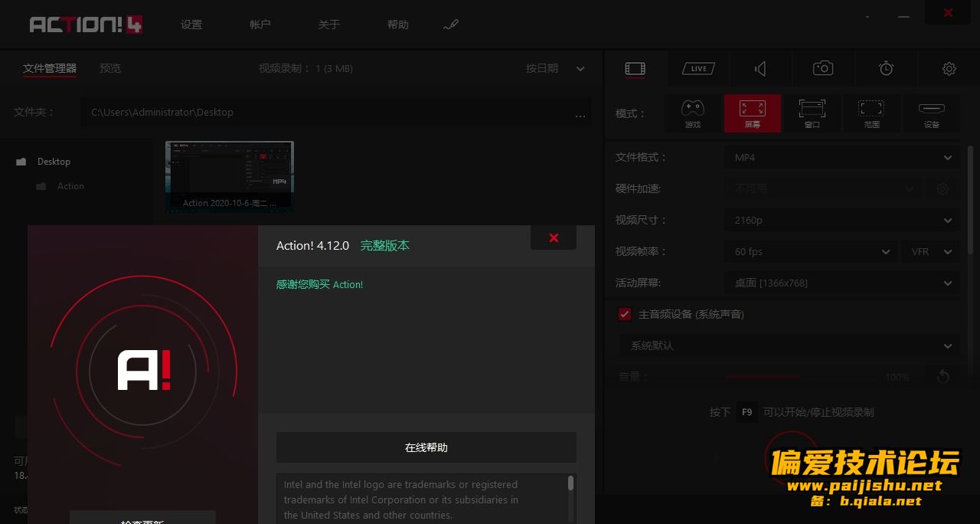The height and width of the screenshot is (524, 980).
Task: Open the 活动屏幕 桌面 dropdown
Action: coord(842,283)
